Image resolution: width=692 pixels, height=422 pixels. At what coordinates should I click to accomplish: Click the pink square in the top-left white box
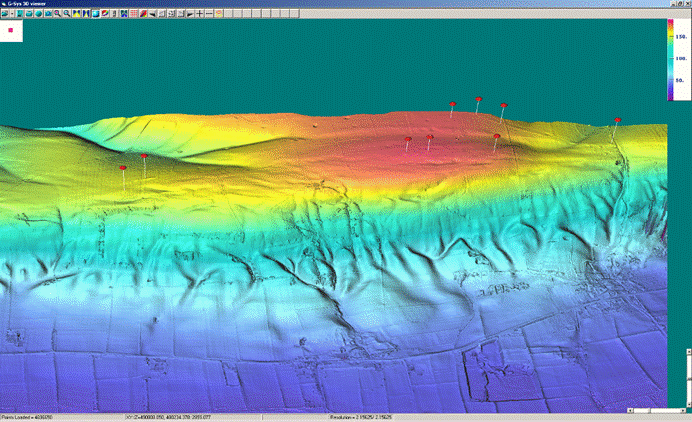click(11, 30)
